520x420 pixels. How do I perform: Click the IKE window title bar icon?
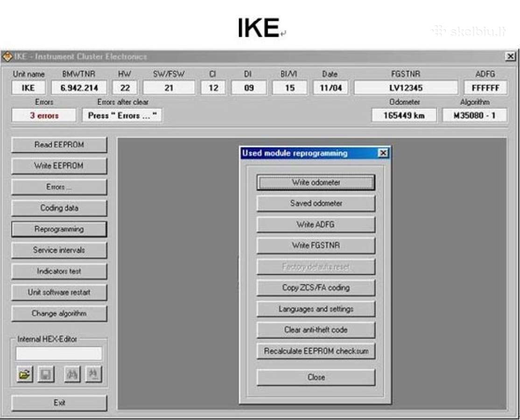tap(7, 56)
